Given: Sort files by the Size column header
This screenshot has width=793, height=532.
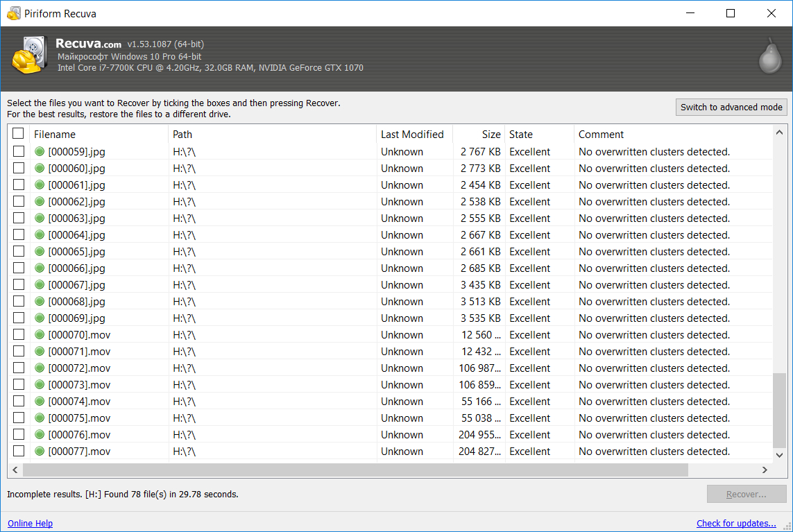Looking at the screenshot, I should (x=479, y=135).
